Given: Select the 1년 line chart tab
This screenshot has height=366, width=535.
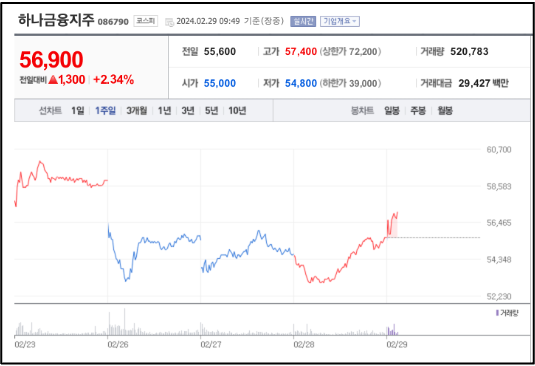Looking at the screenshot, I should 164,111.
